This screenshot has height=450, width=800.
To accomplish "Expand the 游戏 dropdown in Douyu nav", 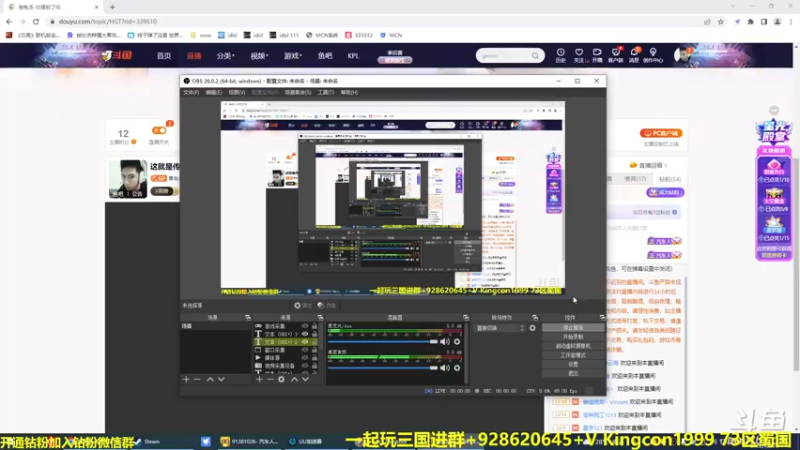I will point(293,56).
